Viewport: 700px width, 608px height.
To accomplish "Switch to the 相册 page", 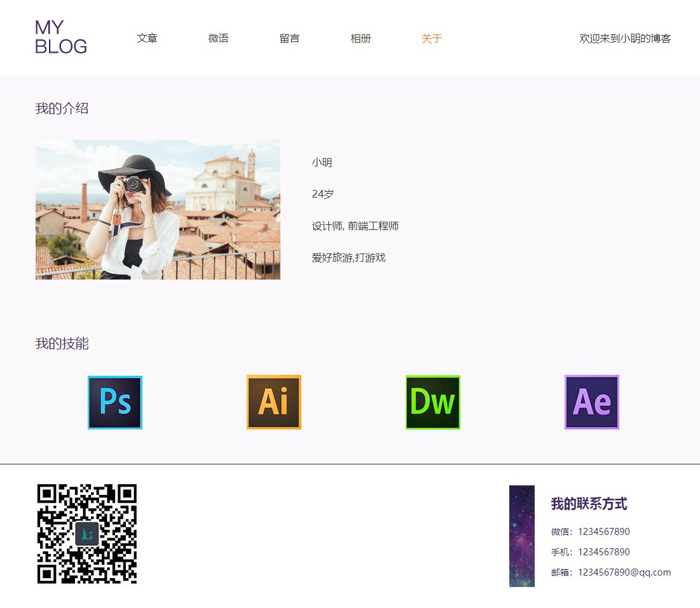I will coord(360,38).
